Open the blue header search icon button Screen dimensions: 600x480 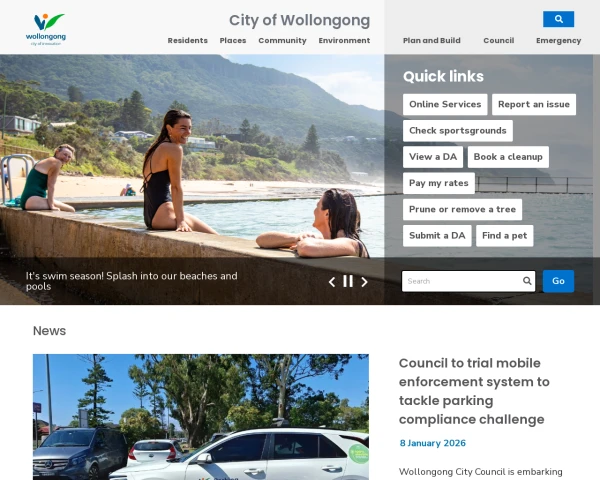[558, 19]
